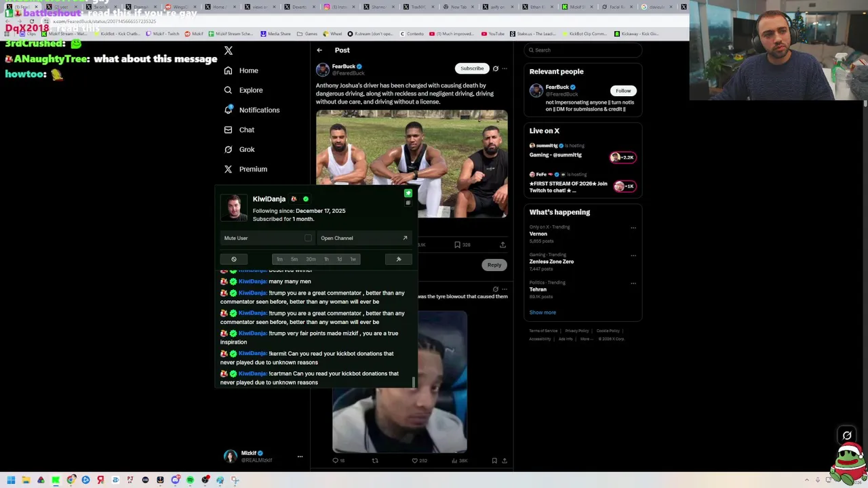Viewport: 868px width, 488px height.
Task: Click the small square icon below the pin
Action: point(408,203)
